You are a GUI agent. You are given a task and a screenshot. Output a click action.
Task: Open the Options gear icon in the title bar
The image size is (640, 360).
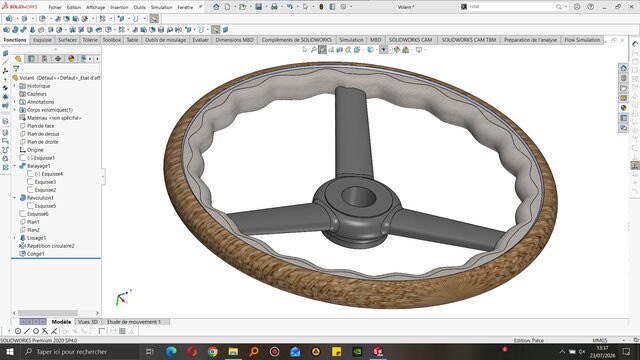343,7
